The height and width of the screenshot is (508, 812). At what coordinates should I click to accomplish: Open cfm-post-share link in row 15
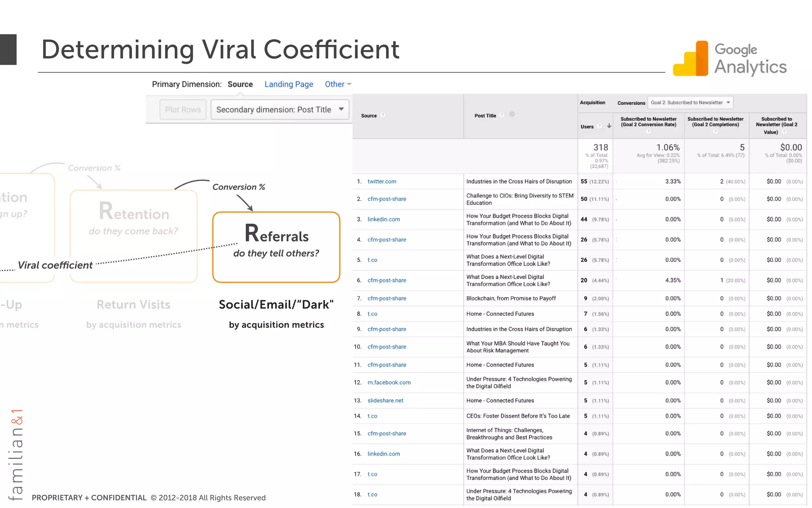click(387, 433)
